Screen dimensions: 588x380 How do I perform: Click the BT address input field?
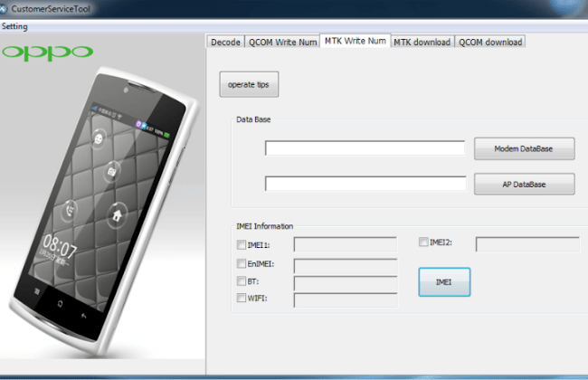(x=346, y=283)
